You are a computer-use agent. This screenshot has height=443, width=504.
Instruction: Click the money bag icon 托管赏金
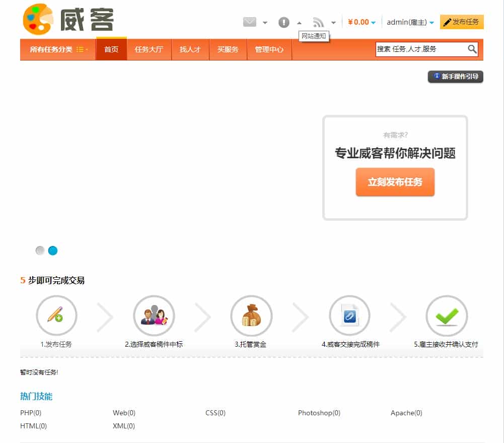tap(251, 315)
